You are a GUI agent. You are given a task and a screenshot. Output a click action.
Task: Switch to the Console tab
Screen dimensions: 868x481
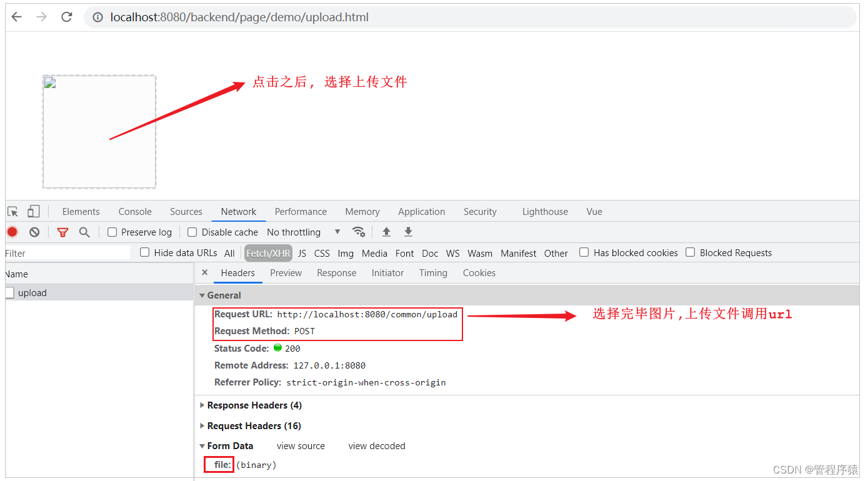[135, 212]
